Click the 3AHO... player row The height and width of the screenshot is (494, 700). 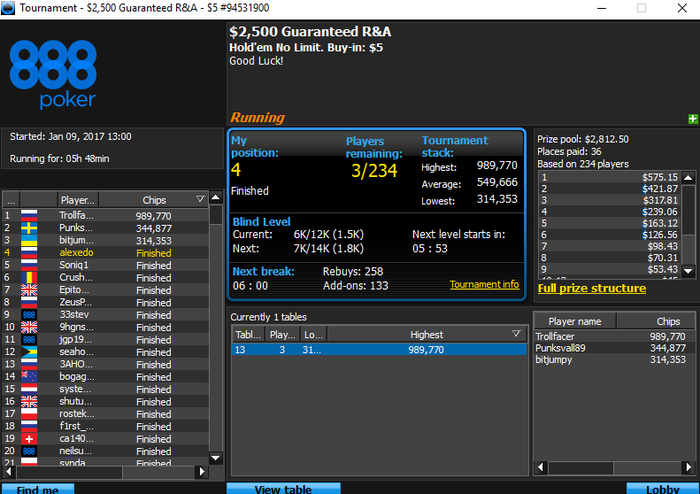(x=106, y=365)
